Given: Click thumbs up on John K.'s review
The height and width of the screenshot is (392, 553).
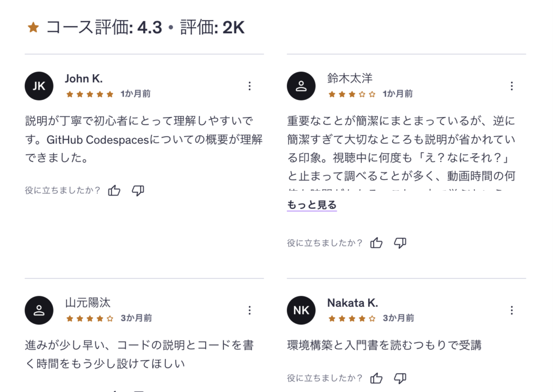Looking at the screenshot, I should 114,191.
